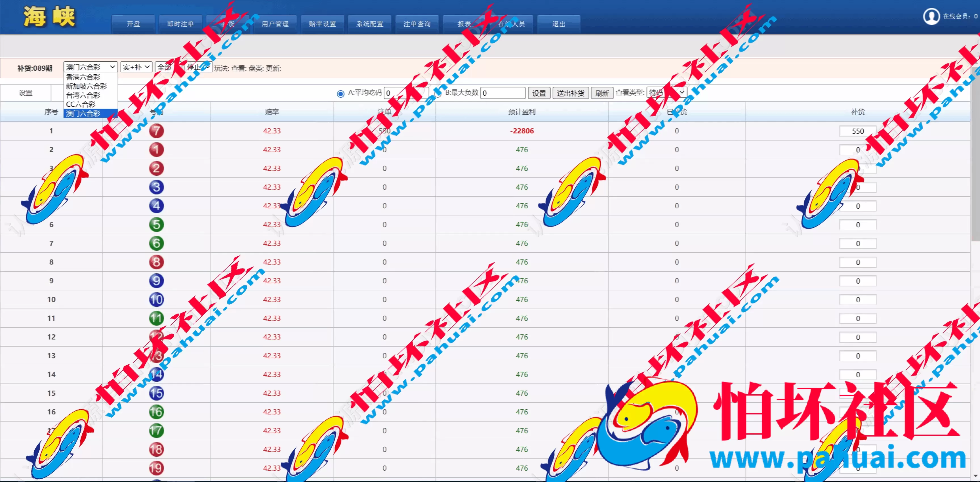980x482 pixels.
Task: Open the 查看类型 特码 dropdown
Action: coord(666,93)
